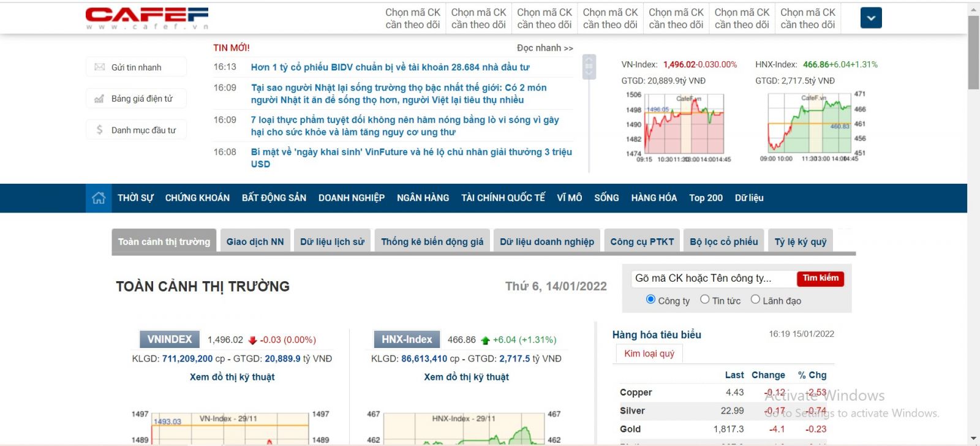Screen dimensions: 980x446
Task: Open the HÀNG HÓA menu
Action: click(654, 198)
